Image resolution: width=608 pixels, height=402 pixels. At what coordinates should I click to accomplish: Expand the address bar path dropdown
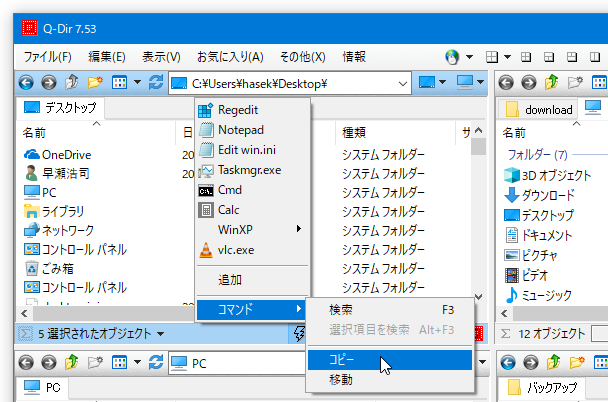point(403,83)
